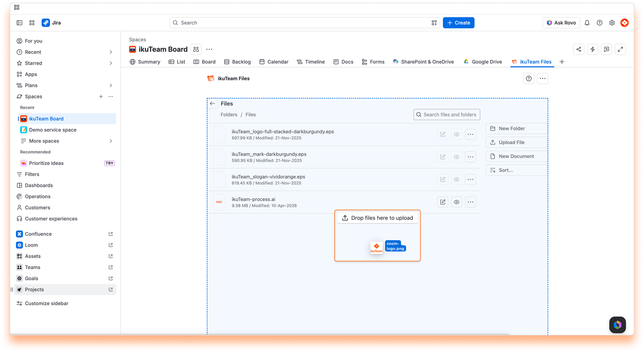The image size is (644, 352).
Task: Enter full screen with the expand icon
Action: coord(620,49)
